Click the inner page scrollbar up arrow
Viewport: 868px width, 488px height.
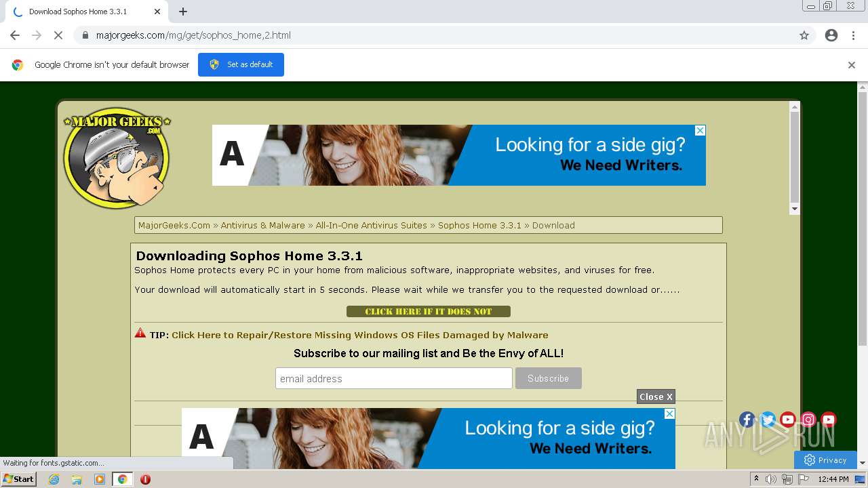(795, 107)
